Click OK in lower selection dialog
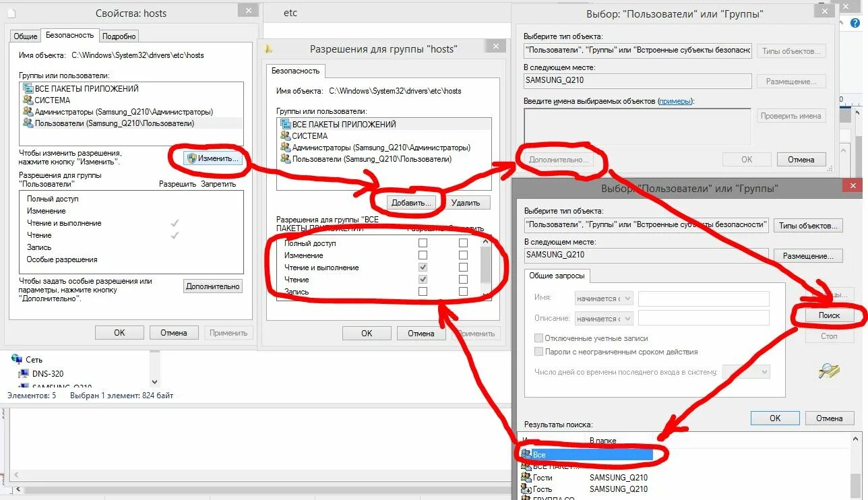The width and height of the screenshot is (868, 500). coord(775,418)
